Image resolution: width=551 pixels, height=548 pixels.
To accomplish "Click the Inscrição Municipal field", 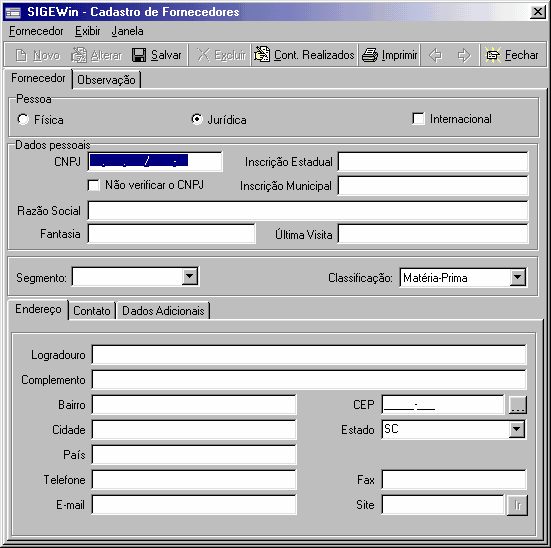I will click(433, 185).
